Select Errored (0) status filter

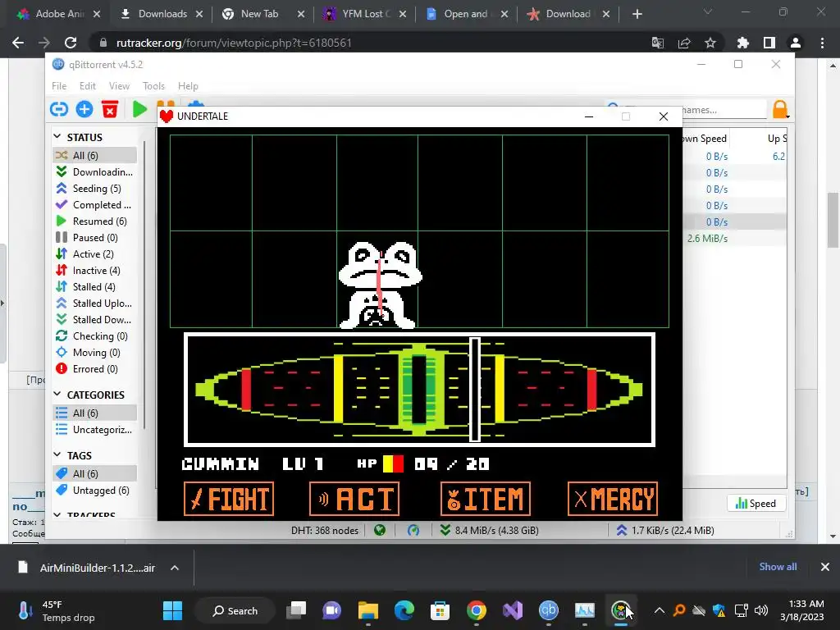coord(94,369)
